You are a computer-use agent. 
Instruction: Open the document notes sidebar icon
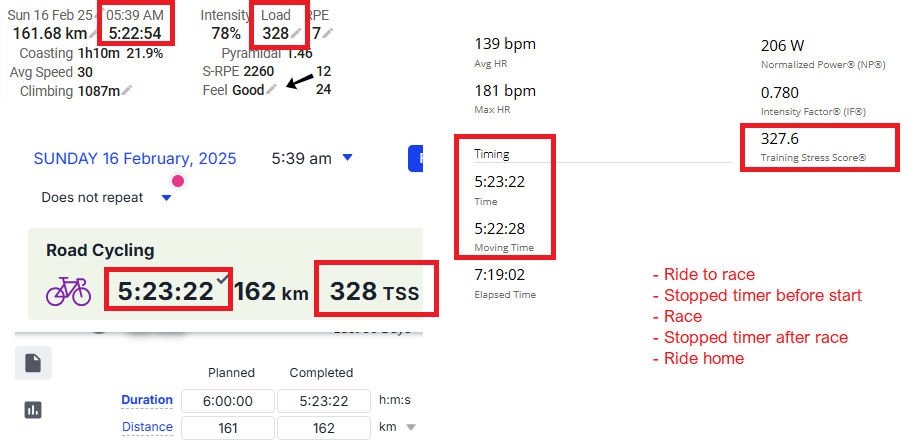(33, 363)
